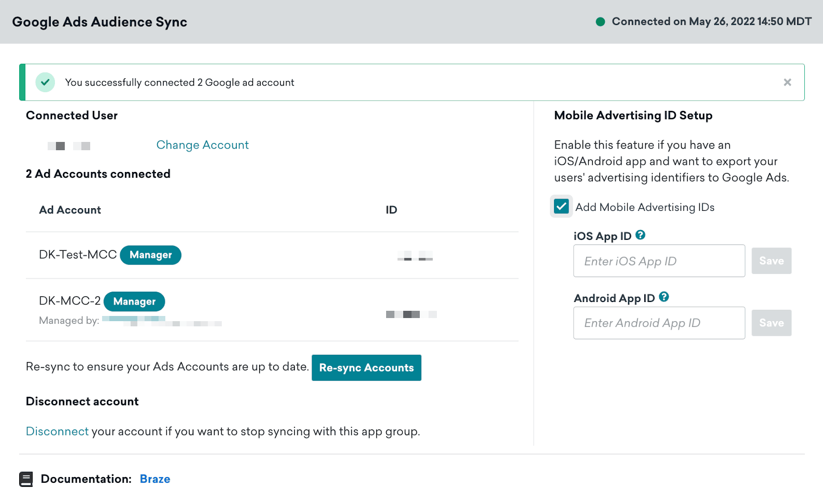The image size is (823, 504).
Task: Click the green connected status dot
Action: (600, 22)
